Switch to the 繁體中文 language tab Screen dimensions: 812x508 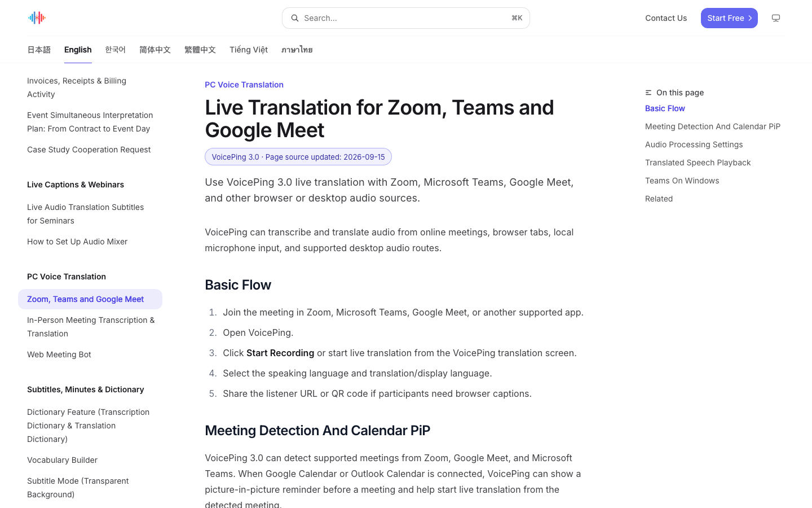(200, 50)
